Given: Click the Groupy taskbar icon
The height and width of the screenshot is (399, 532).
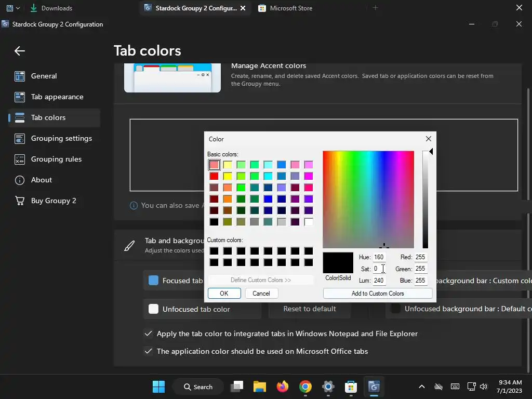Looking at the screenshot, I should point(374,387).
